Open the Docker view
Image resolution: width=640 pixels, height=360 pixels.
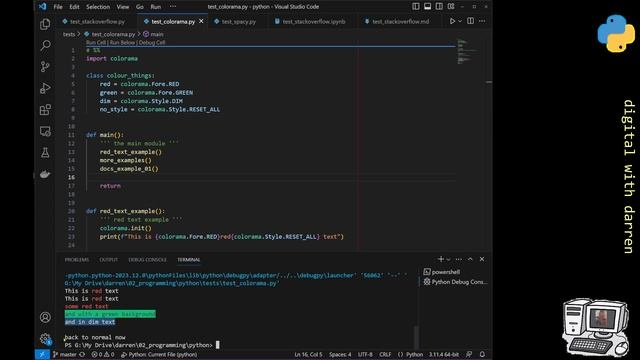point(45,174)
